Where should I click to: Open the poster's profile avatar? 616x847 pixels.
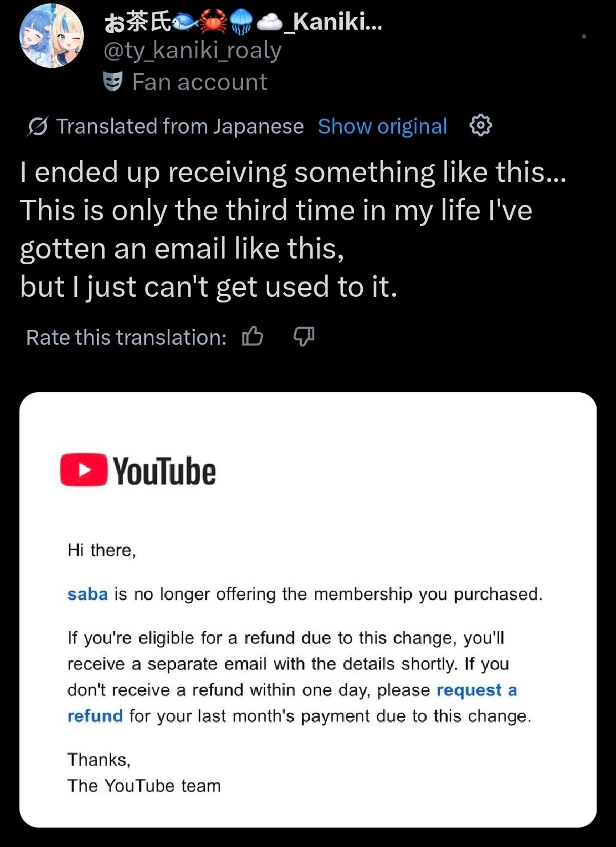52,36
